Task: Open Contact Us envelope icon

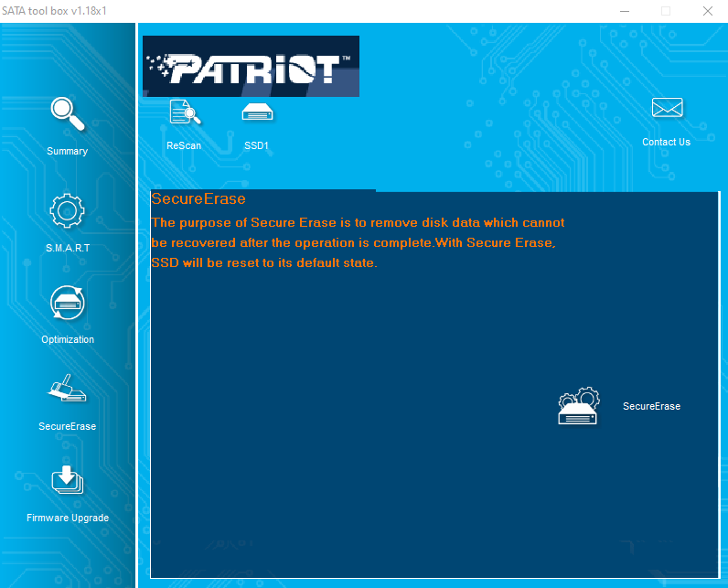Action: (x=667, y=108)
